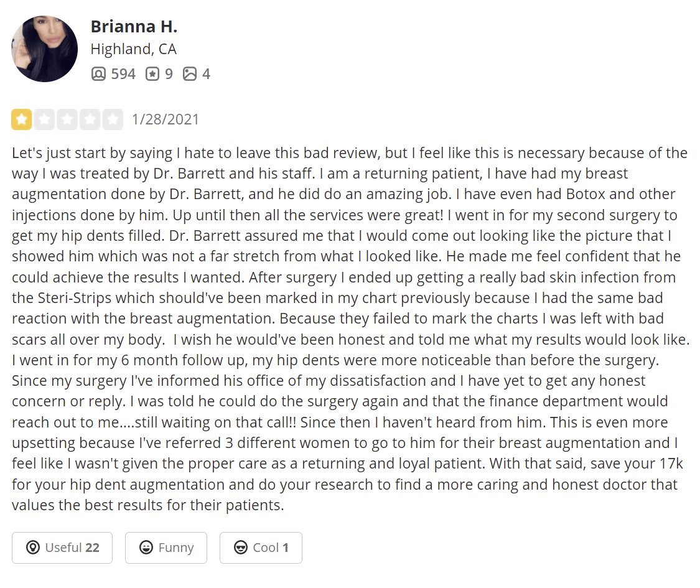Vote this review as Cool

point(261,548)
